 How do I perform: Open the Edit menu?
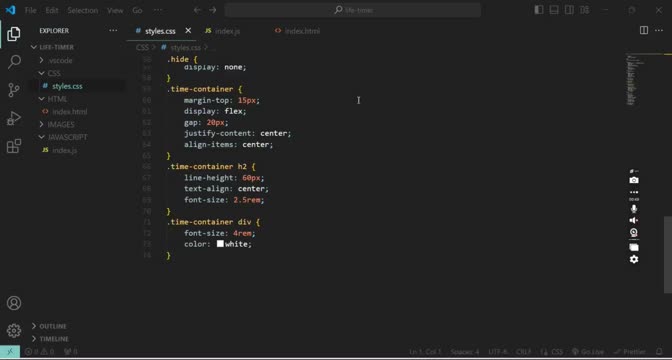52,10
